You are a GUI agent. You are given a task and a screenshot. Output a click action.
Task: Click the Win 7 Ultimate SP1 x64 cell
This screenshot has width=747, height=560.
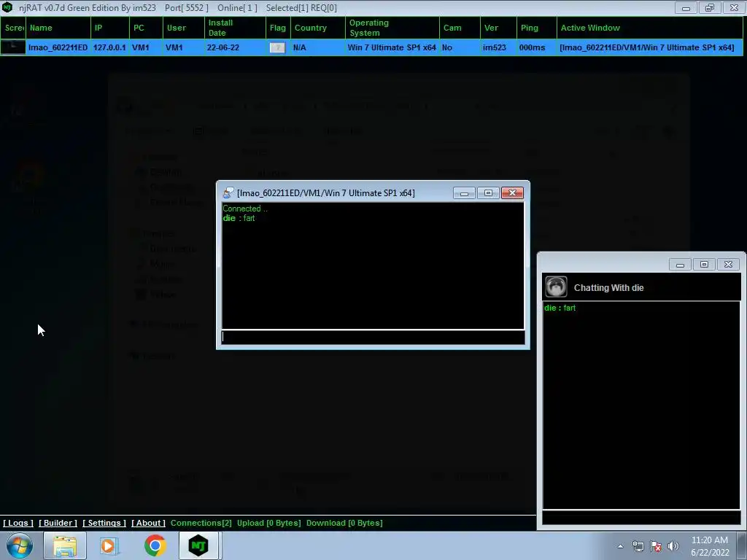coord(392,47)
